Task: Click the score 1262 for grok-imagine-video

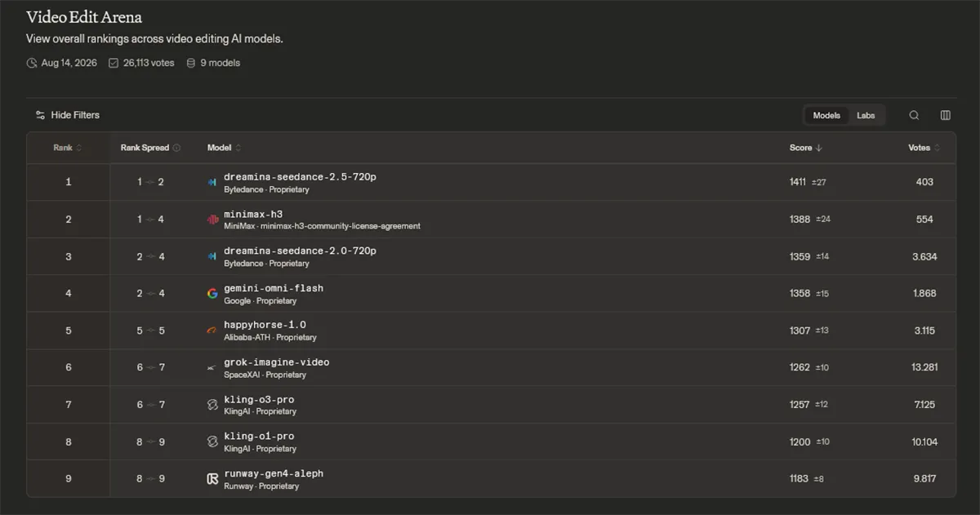Action: pos(800,368)
